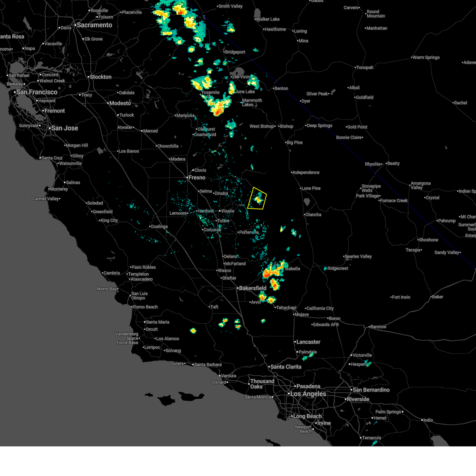Click the Hanford city label

click(205, 211)
